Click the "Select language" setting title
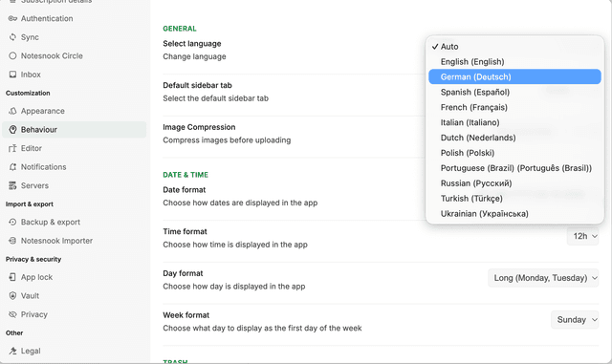The image size is (612, 364). pos(192,44)
